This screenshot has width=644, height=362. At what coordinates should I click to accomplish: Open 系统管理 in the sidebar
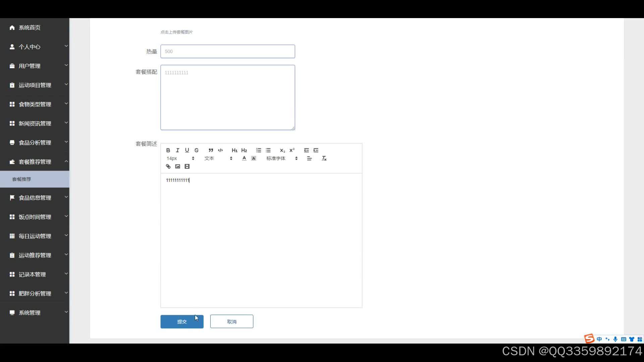[x=35, y=312]
